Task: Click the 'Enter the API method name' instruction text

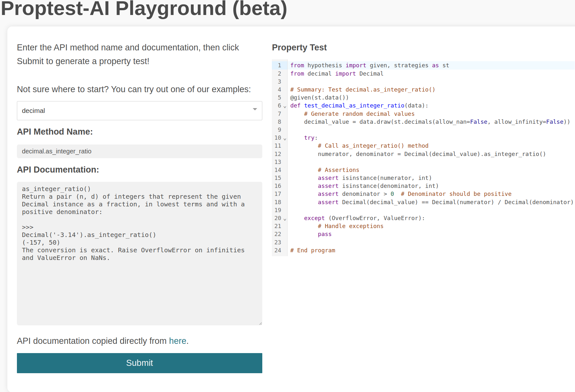Action: [128, 54]
